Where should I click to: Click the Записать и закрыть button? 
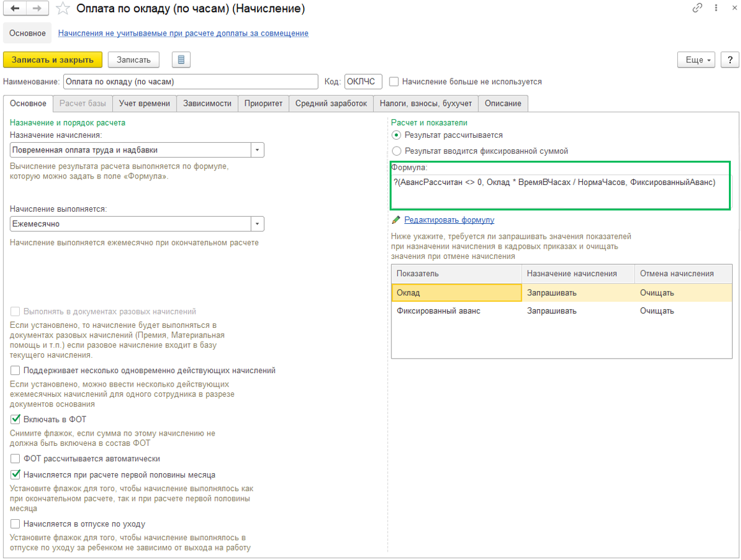[x=52, y=59]
